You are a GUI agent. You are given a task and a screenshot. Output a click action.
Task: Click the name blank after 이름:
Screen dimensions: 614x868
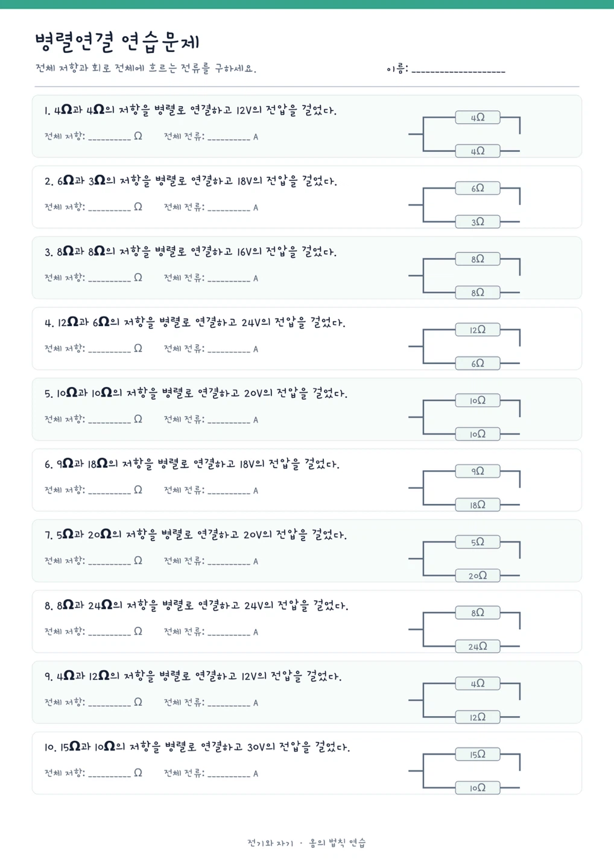click(x=458, y=71)
